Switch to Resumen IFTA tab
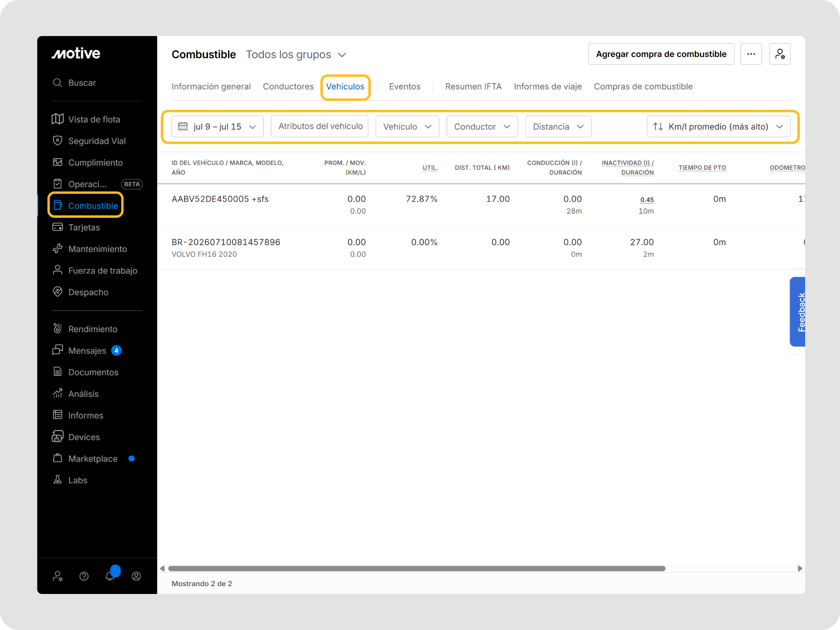Viewport: 840px width, 630px height. tap(473, 87)
